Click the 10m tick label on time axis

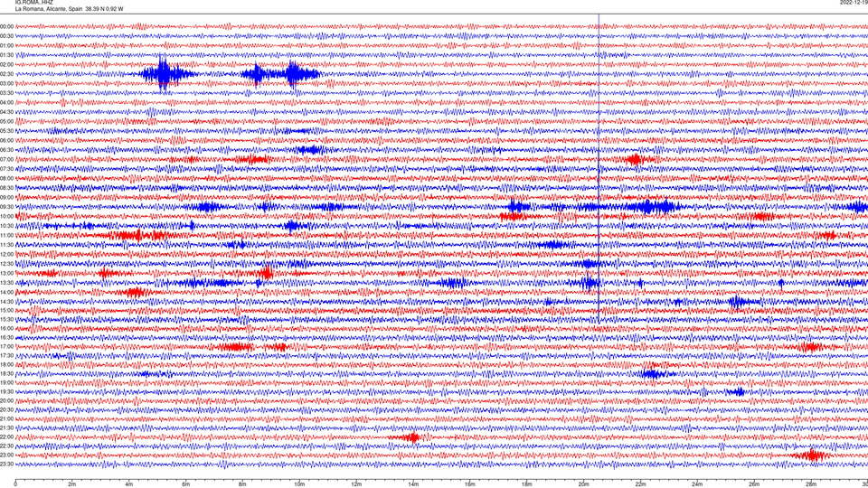(299, 484)
